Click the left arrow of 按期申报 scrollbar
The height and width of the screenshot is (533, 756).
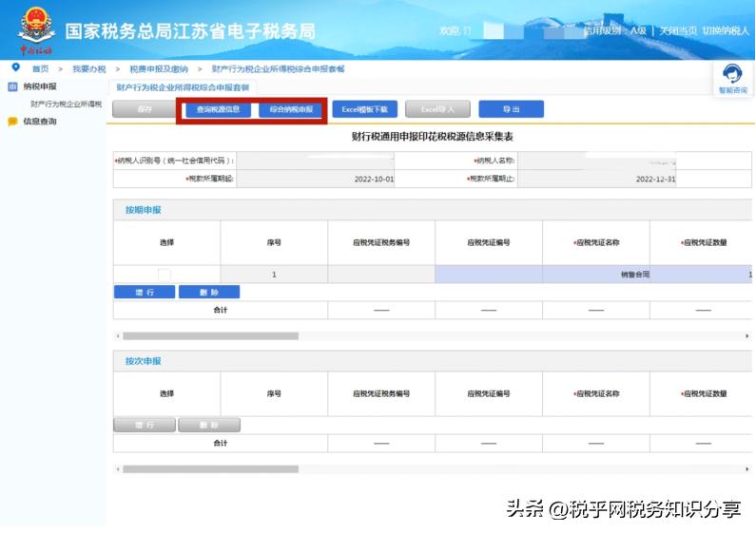118,336
